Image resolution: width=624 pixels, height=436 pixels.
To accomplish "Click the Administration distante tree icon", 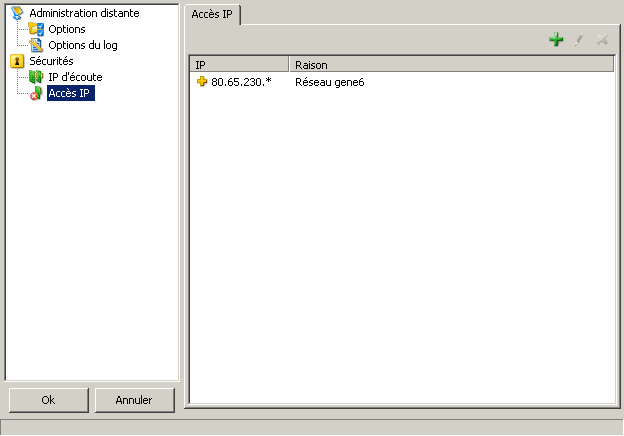I will click(x=17, y=13).
